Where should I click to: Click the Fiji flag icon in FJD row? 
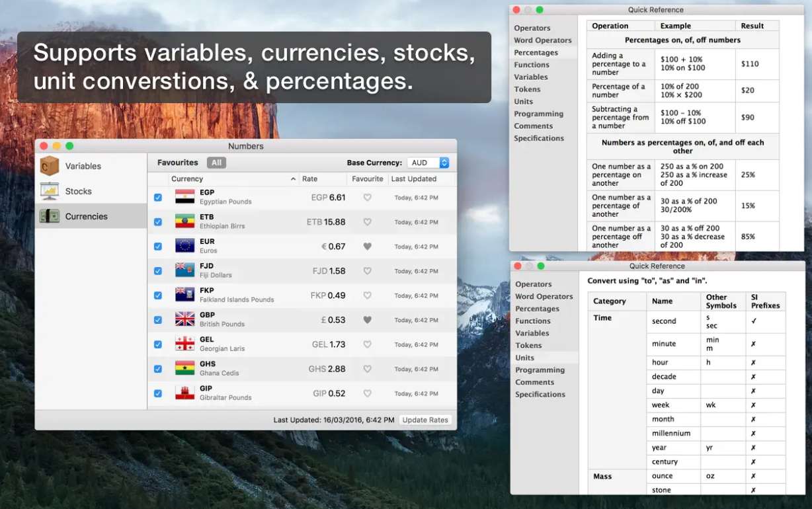(184, 270)
